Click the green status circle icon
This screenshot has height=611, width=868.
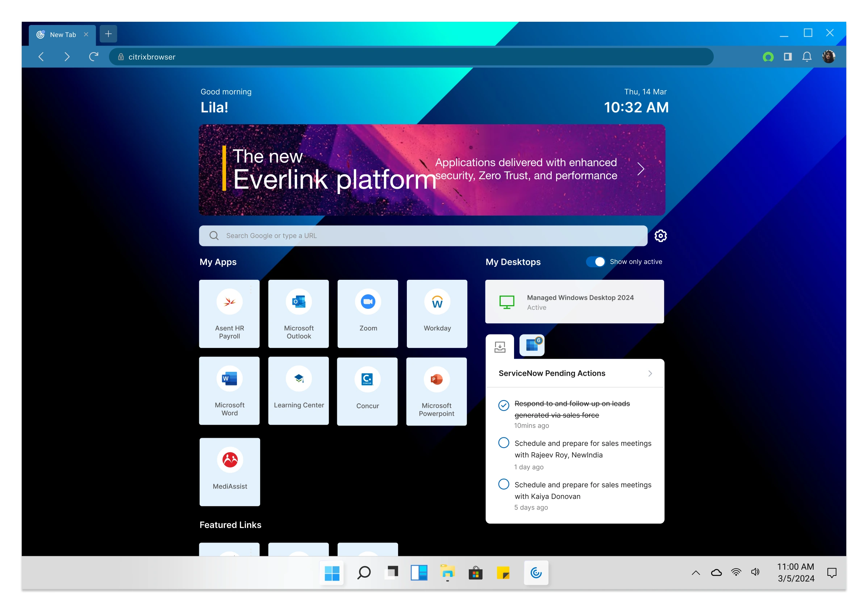click(x=768, y=57)
